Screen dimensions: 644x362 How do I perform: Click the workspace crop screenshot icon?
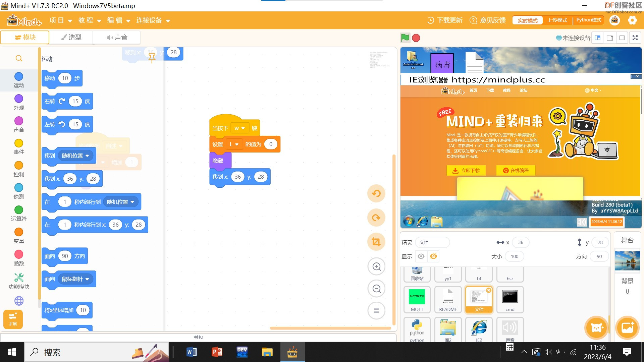(376, 242)
